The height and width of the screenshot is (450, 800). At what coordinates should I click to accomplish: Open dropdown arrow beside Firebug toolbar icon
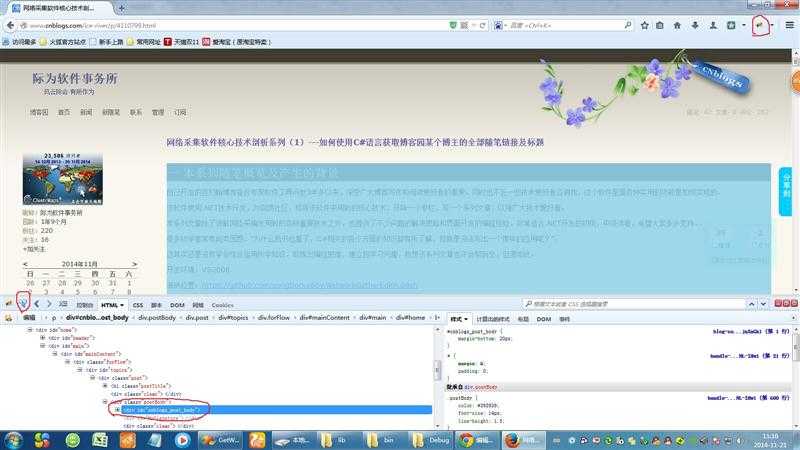coord(772,25)
